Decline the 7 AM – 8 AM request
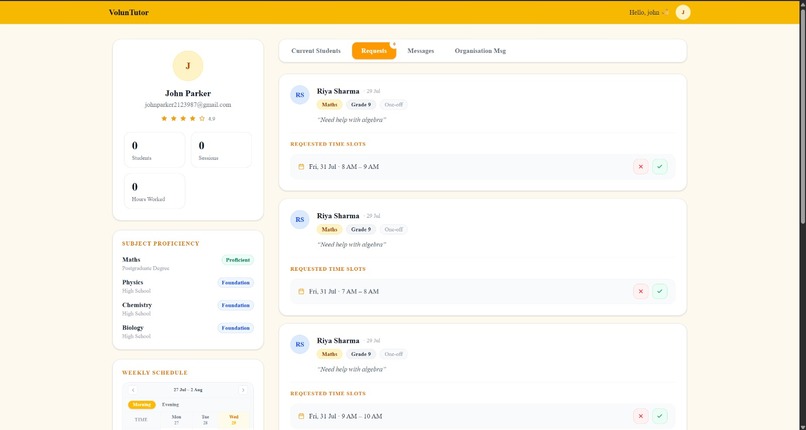The image size is (806, 430). point(640,291)
